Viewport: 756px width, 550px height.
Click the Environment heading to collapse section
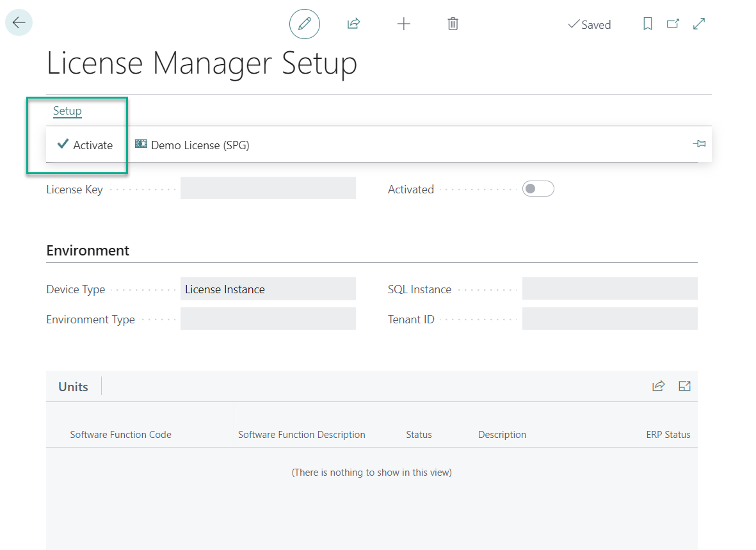(88, 250)
